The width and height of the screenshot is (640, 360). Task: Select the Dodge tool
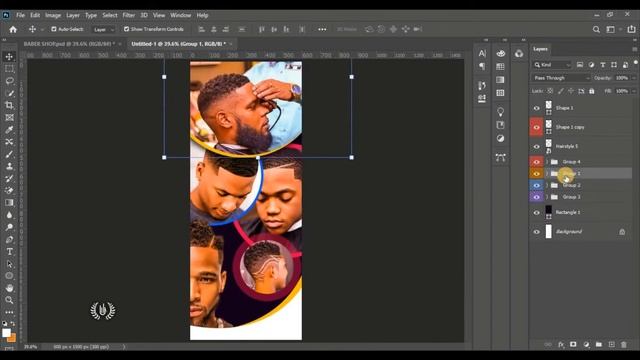[x=9, y=227]
